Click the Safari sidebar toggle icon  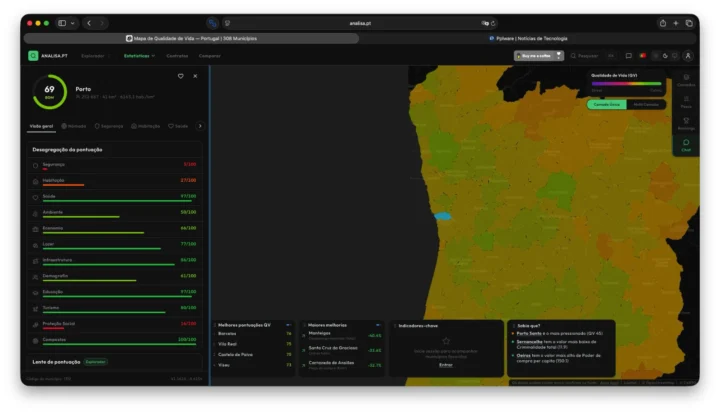click(x=62, y=23)
